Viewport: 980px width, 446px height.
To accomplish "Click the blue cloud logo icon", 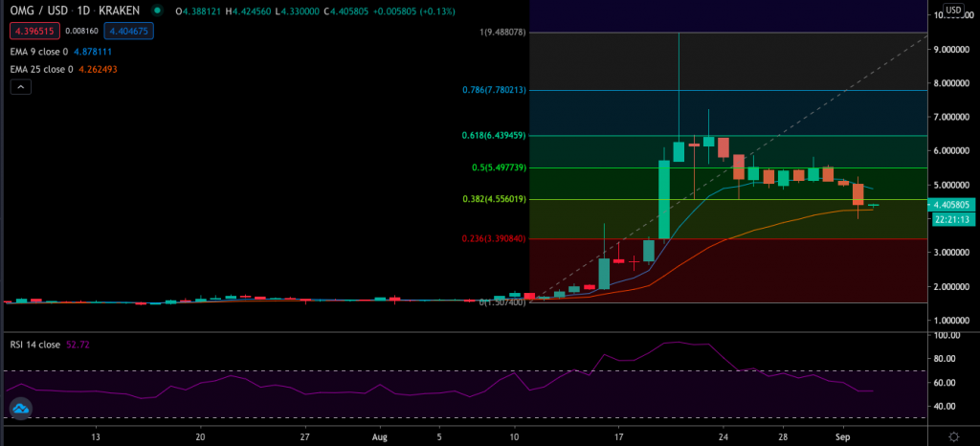I will coord(21,410).
